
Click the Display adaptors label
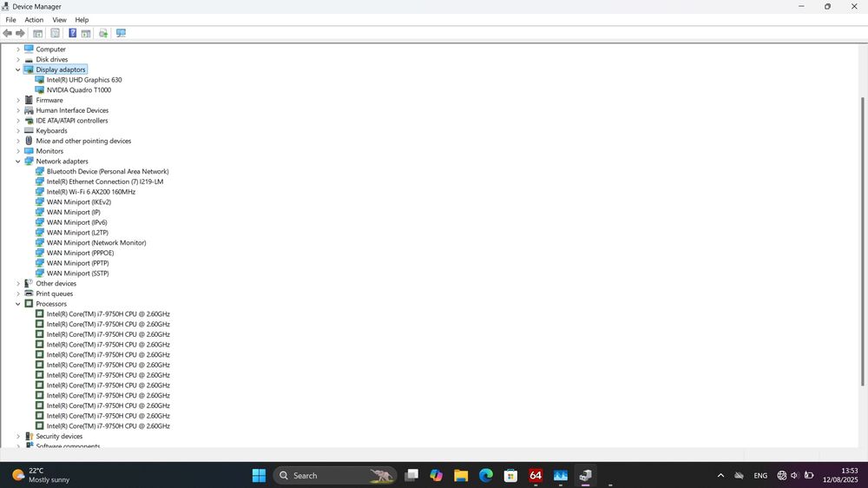coord(61,69)
